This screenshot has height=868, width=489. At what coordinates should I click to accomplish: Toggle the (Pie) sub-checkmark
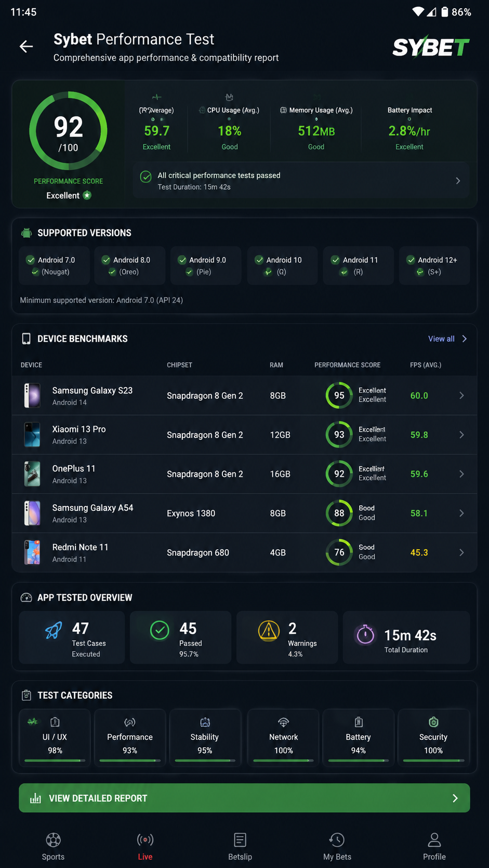coord(189,272)
